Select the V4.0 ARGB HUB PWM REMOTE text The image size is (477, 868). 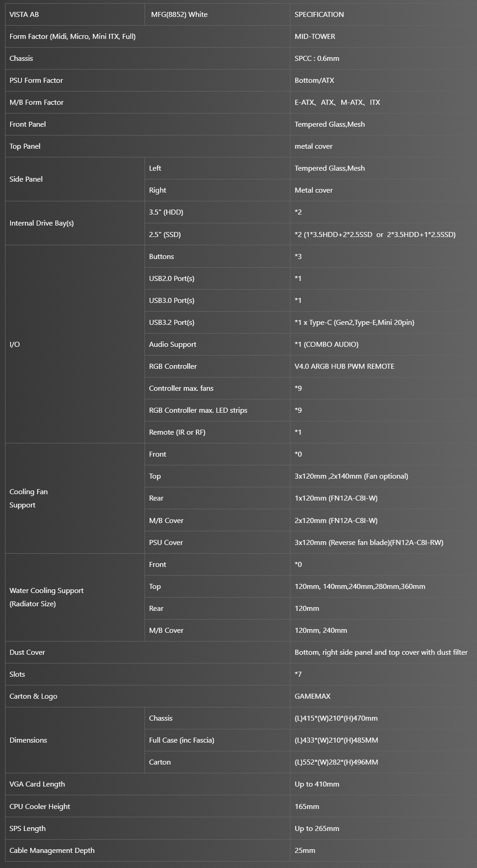click(344, 367)
